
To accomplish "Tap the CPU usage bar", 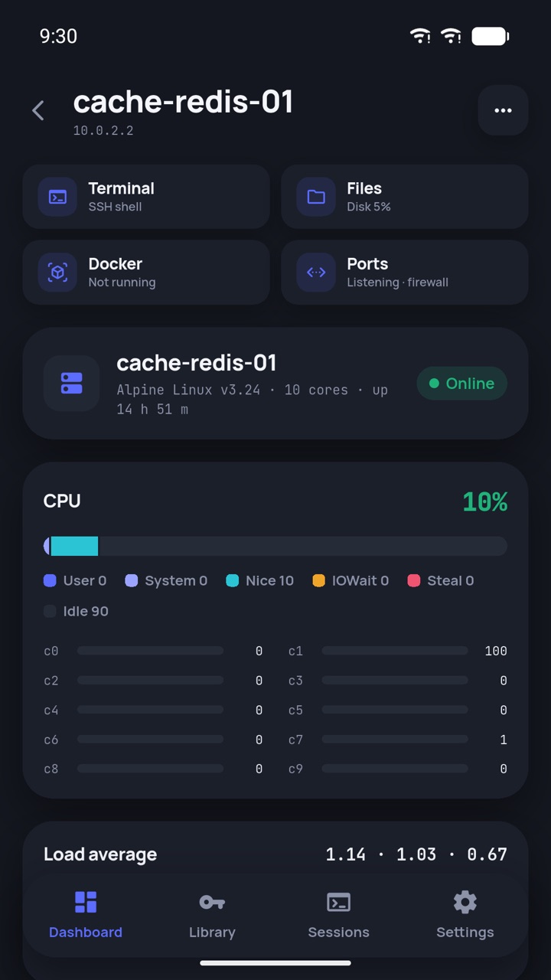I will (x=275, y=546).
